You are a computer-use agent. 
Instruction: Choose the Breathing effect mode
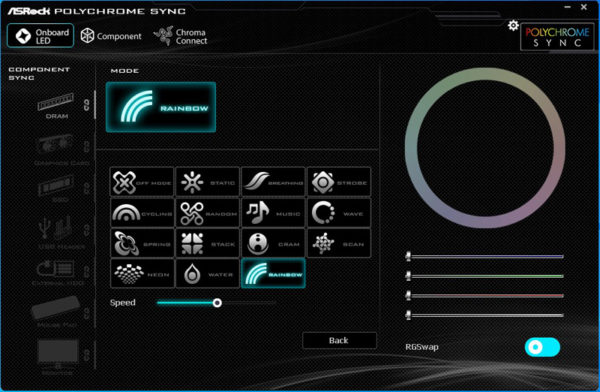coord(273,182)
